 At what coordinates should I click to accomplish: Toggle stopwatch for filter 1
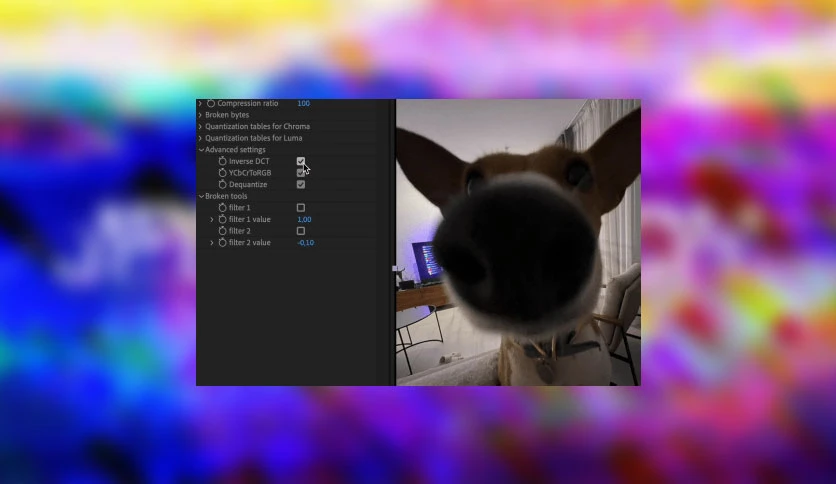tap(223, 207)
